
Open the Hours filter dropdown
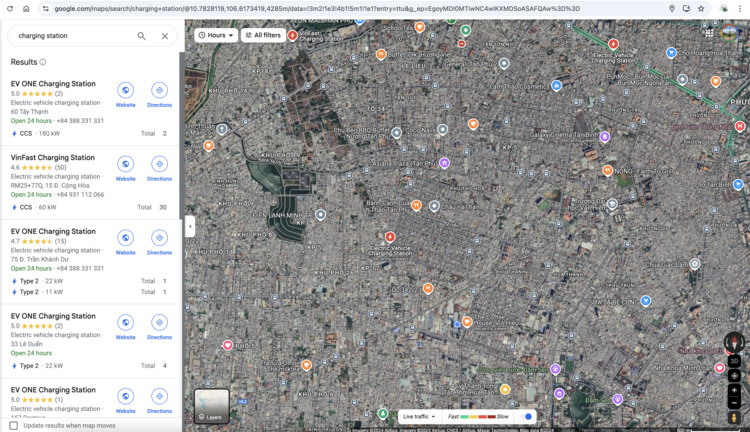tap(216, 35)
